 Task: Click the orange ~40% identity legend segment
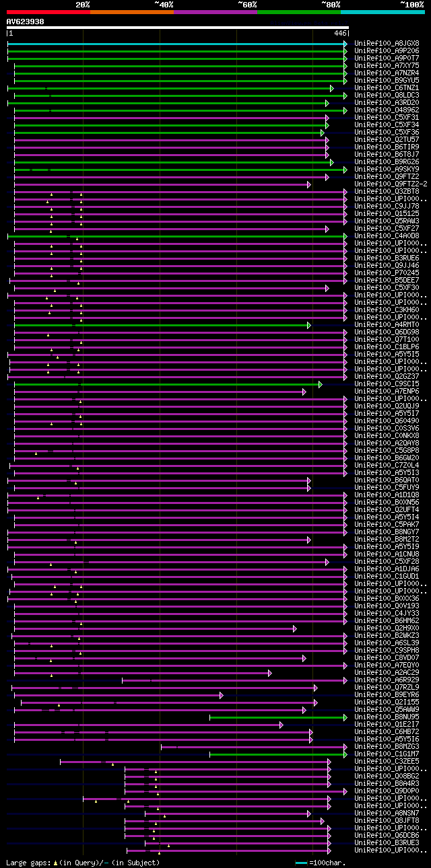click(x=131, y=12)
